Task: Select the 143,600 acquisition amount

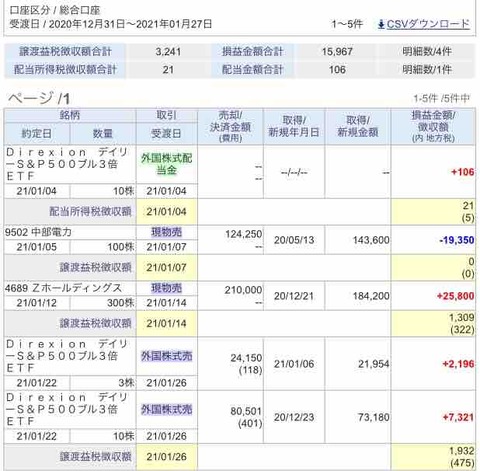Action: [371, 240]
